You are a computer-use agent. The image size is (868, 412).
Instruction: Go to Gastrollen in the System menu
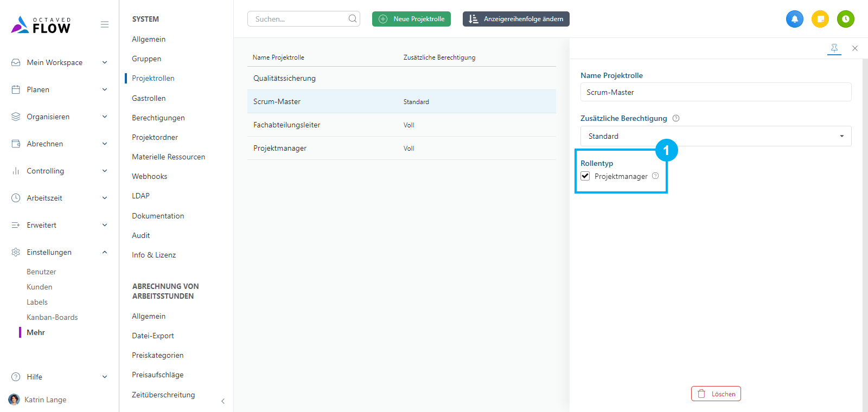pos(149,98)
